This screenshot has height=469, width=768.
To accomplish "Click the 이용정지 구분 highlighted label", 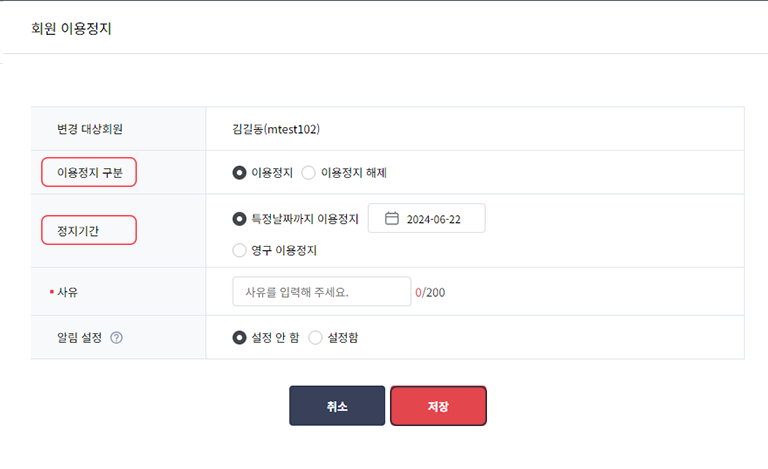I will click(89, 172).
